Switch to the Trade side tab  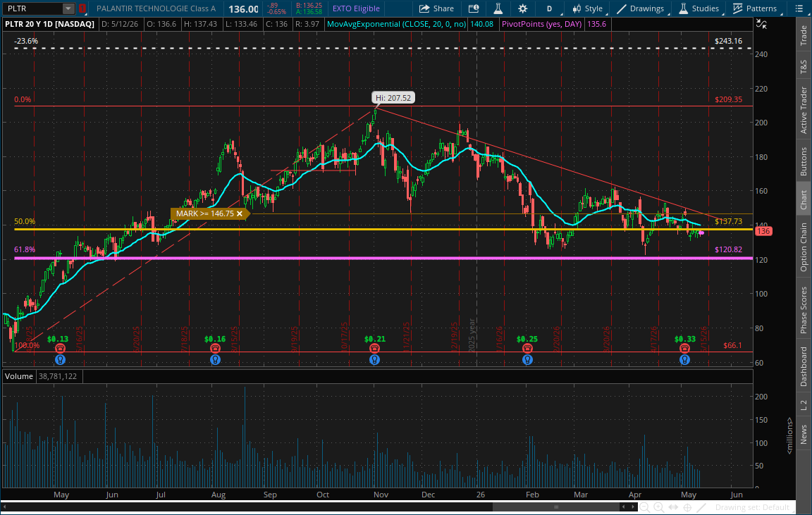pyautogui.click(x=804, y=35)
